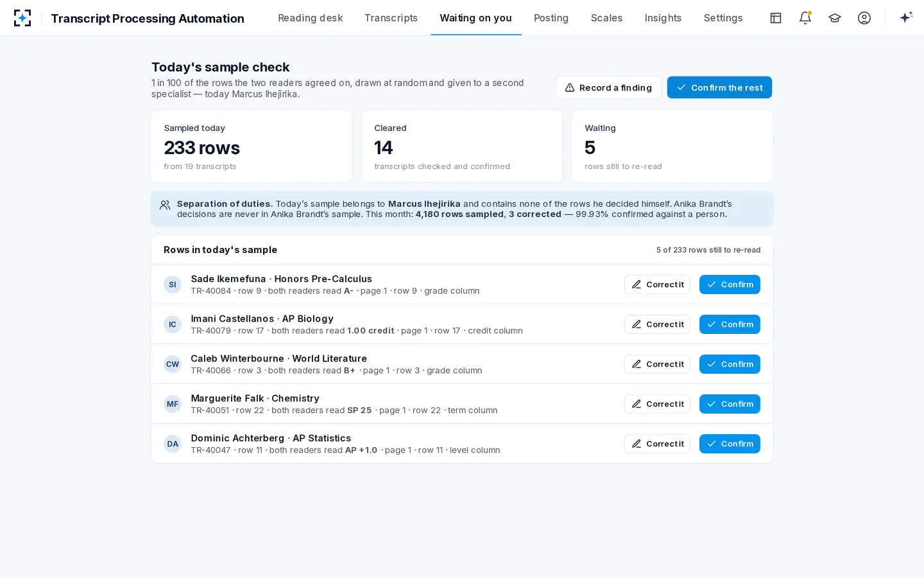The image size is (924, 578).
Task: Open the Settings tab
Action: pos(723,18)
